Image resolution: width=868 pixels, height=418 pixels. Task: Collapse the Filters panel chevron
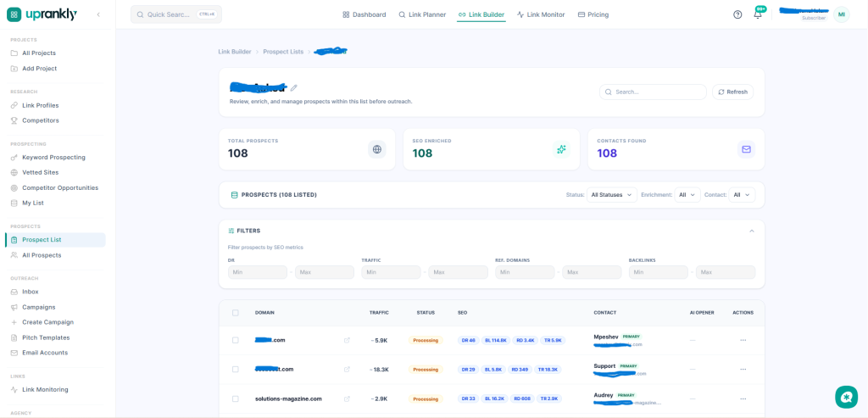752,231
